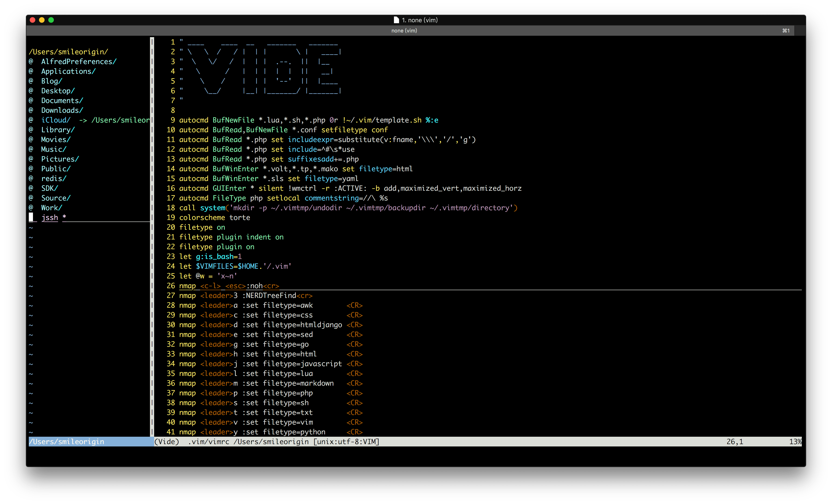Screen dimensions: 832x504
Task: Click the green zoom window button
Action: (51, 20)
